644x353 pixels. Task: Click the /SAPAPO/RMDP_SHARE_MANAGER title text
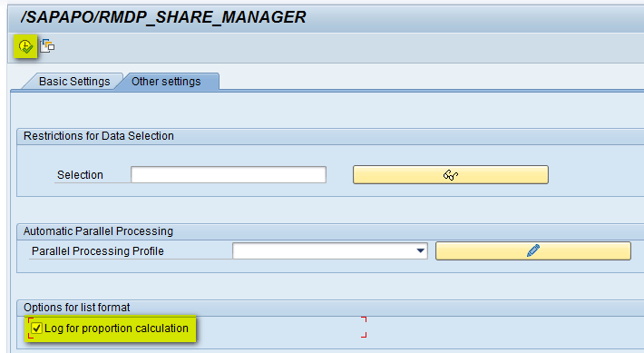pyautogui.click(x=163, y=17)
